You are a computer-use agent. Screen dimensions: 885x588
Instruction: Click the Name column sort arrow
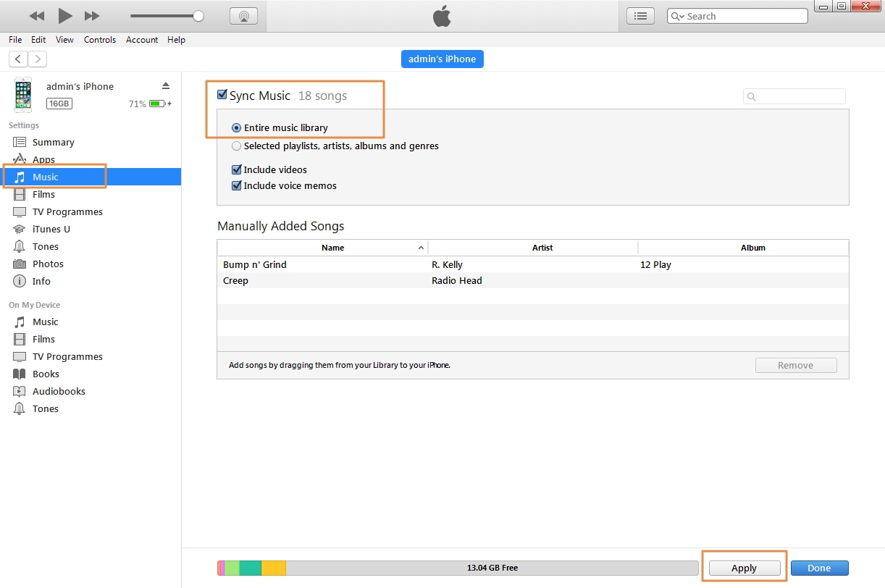tap(421, 248)
